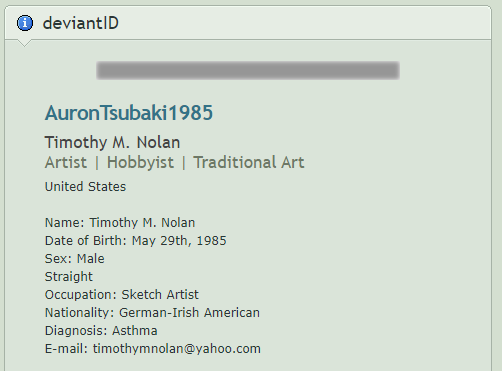Click the timothymnolan@yahoo.com email address

click(177, 349)
